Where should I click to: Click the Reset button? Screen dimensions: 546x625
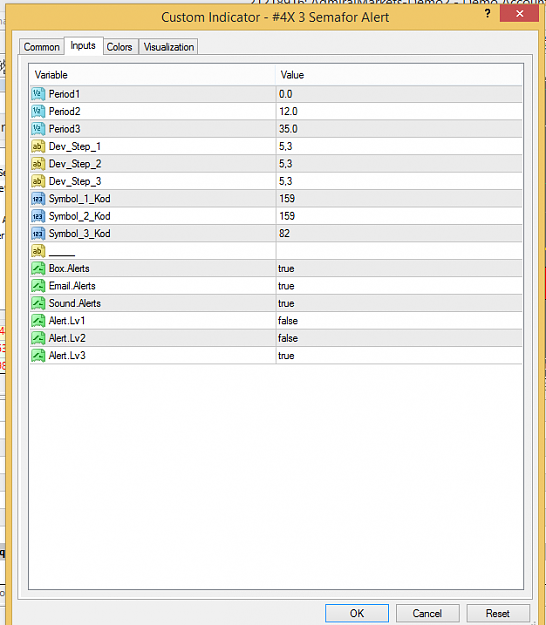[497, 613]
